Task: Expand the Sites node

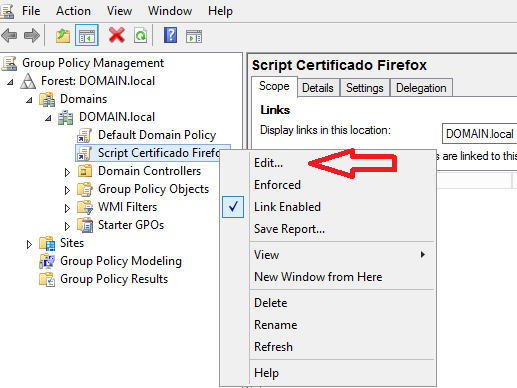Action: [x=29, y=244]
